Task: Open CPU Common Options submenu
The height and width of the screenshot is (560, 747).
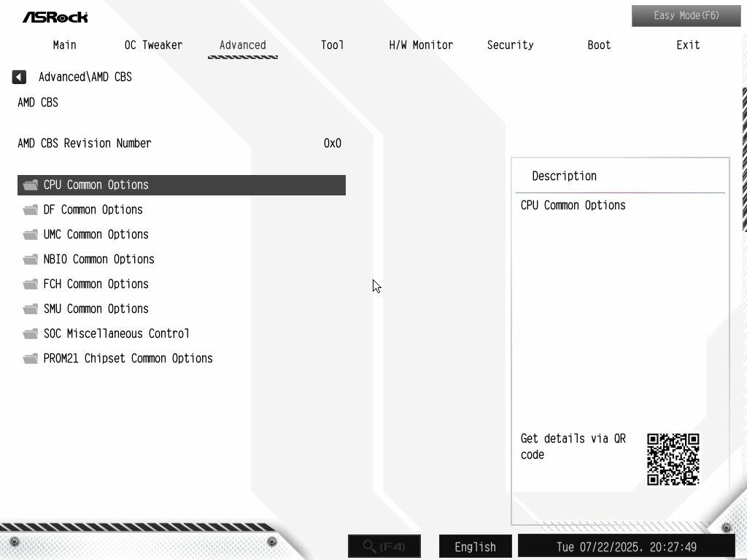Action: tap(182, 184)
